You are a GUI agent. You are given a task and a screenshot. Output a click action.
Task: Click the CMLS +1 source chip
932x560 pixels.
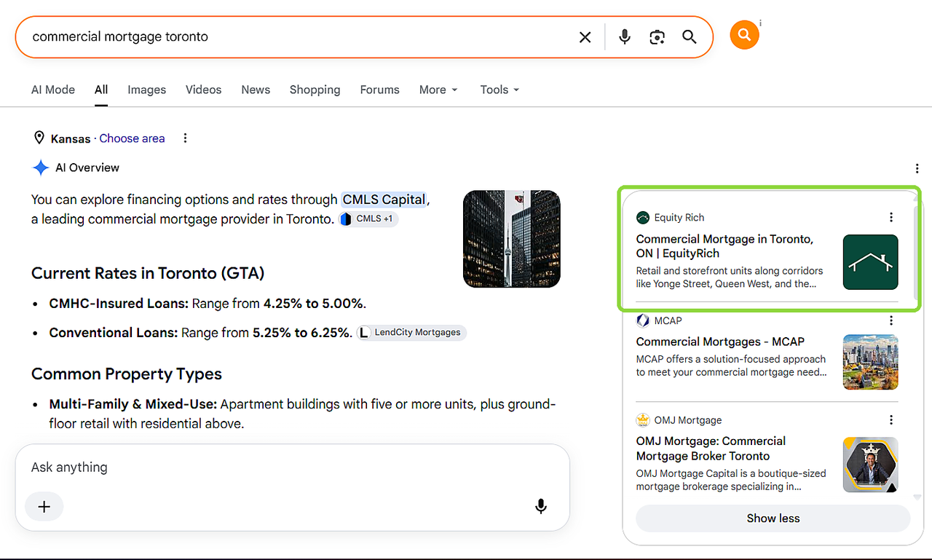[x=368, y=218]
